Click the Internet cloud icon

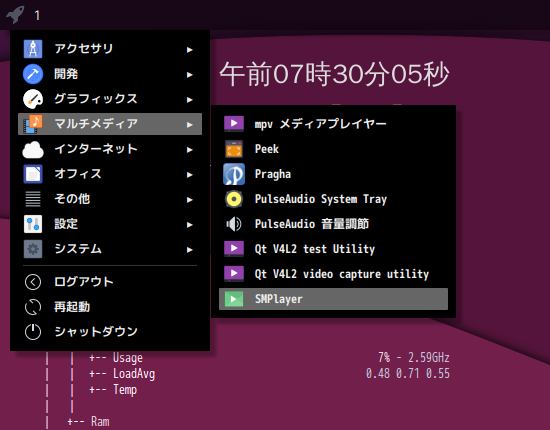[33, 149]
